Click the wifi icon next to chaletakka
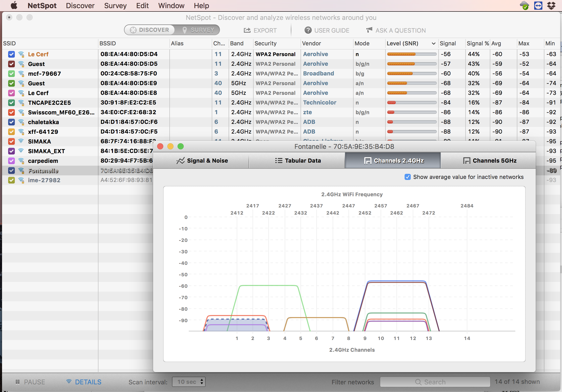Image resolution: width=562 pixels, height=392 pixels. tap(21, 122)
